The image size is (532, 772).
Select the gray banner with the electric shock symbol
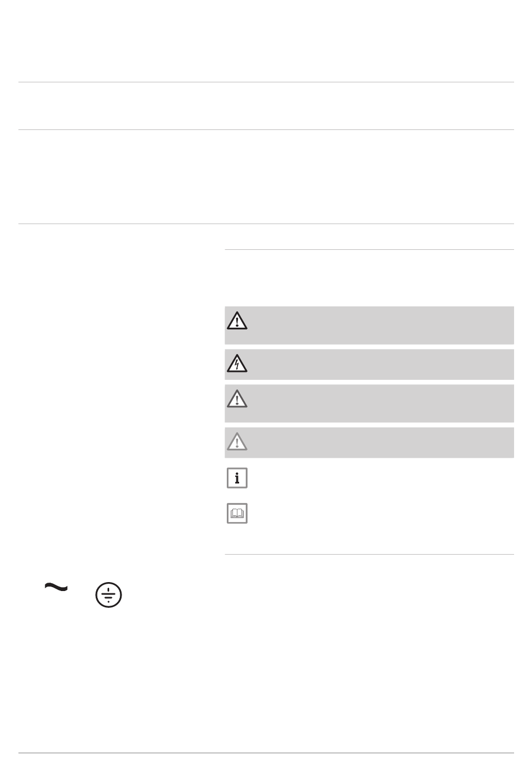pyautogui.click(x=369, y=365)
